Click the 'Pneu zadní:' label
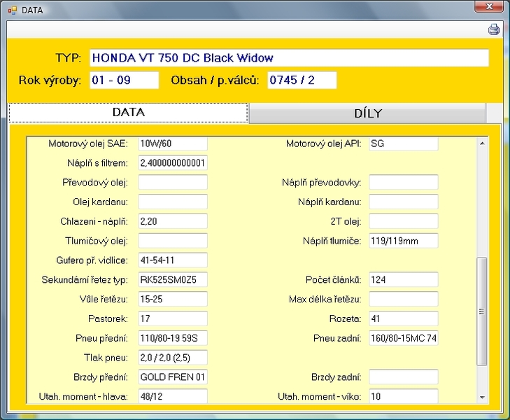Screen dimensions: 510x420 (x=337, y=338)
